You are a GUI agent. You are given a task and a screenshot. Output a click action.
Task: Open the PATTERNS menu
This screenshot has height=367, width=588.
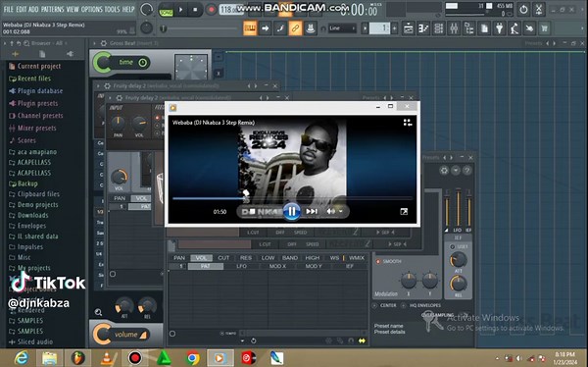53,9
